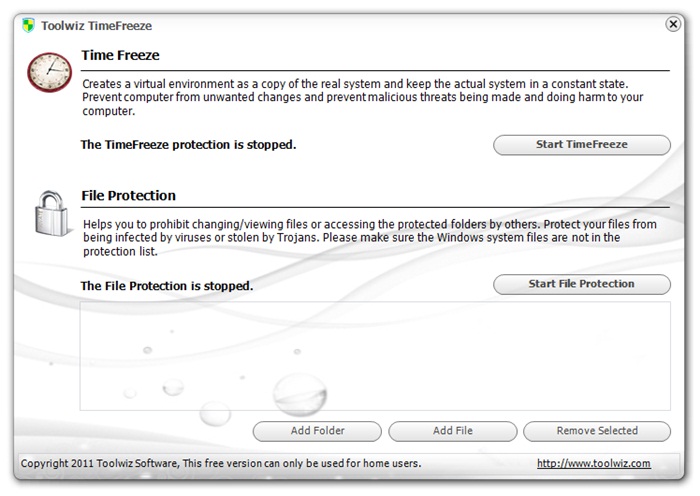The width and height of the screenshot is (700, 496).
Task: Click the Toolwiz shield icon in title bar
Action: click(28, 25)
